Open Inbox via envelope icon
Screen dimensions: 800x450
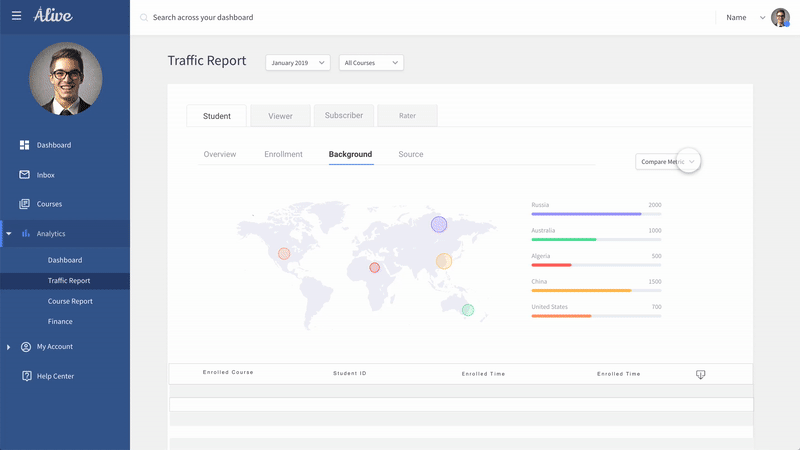click(24, 175)
